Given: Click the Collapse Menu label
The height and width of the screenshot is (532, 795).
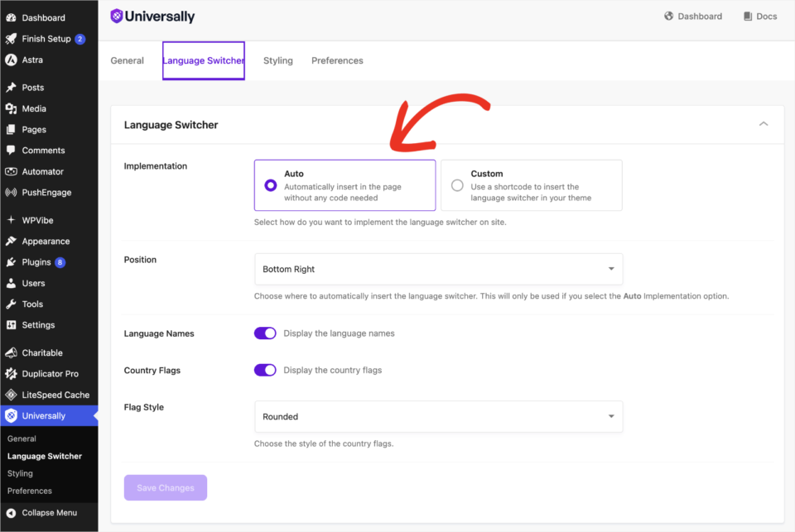Looking at the screenshot, I should click(50, 513).
